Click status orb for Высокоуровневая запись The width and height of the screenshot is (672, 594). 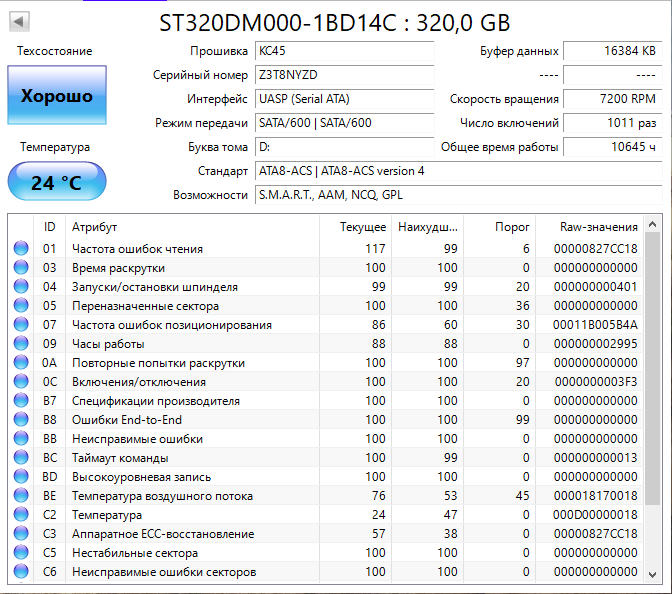(x=21, y=477)
